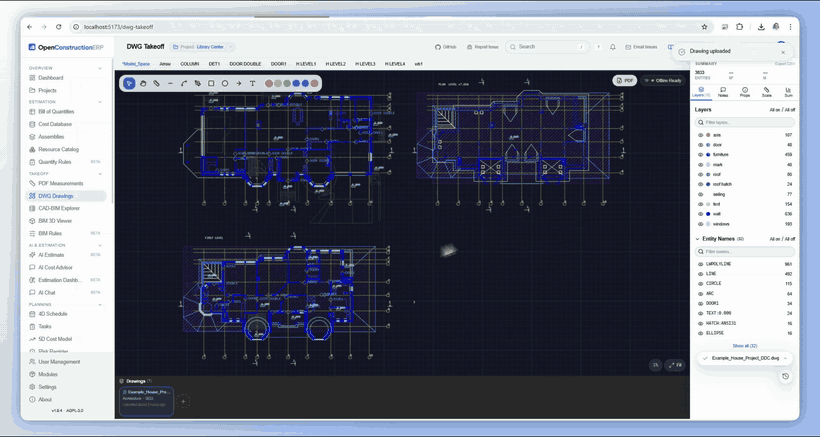
Task: Open the history clock icon
Action: tap(785, 376)
